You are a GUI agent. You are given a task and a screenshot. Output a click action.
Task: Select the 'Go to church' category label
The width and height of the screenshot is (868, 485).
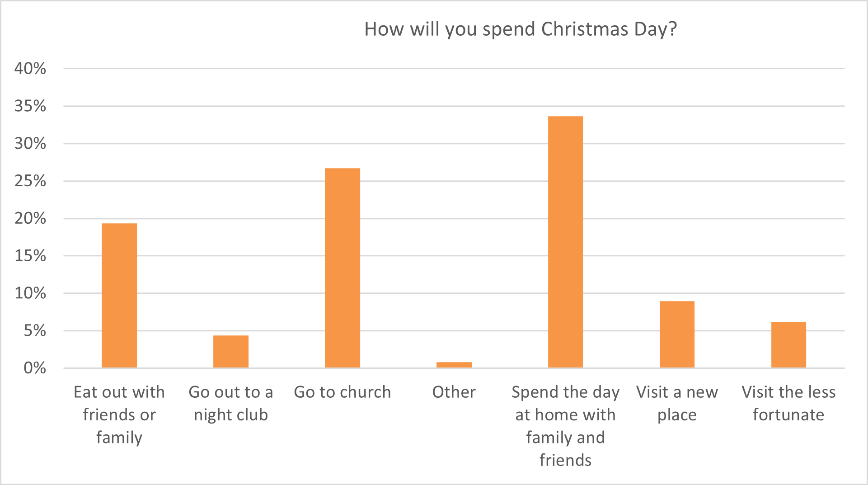(343, 392)
